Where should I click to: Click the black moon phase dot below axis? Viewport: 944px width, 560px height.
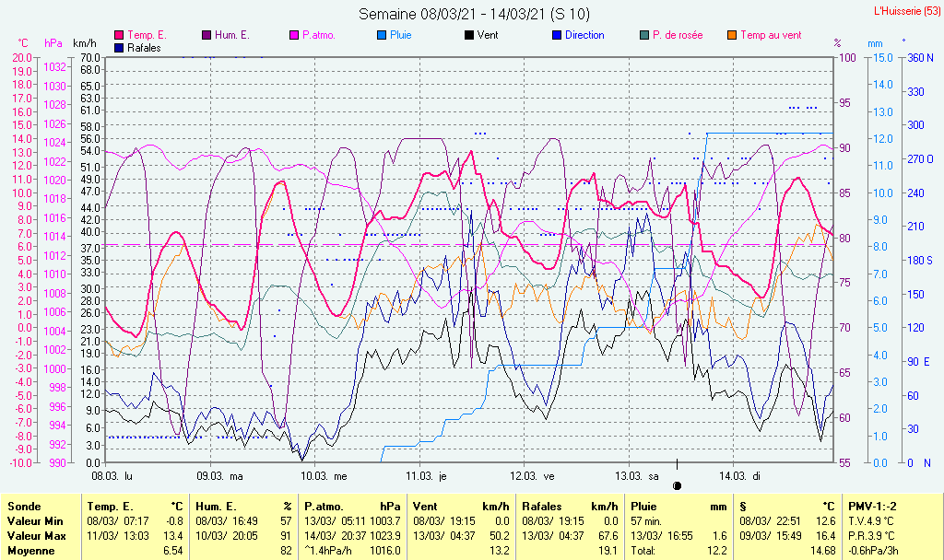point(677,486)
